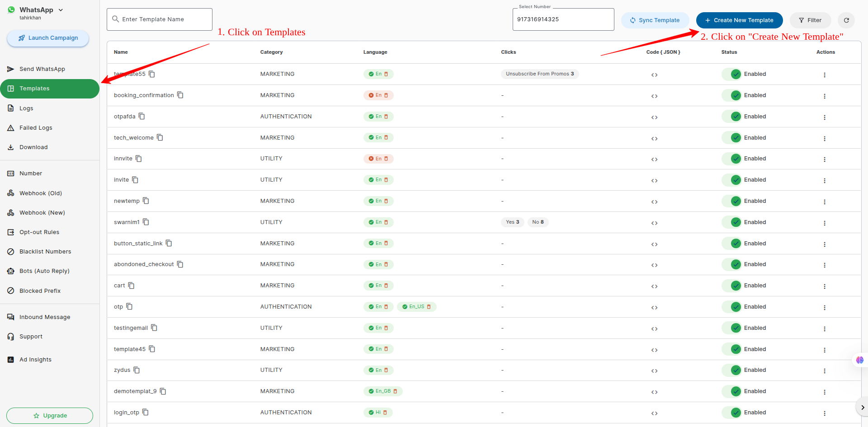The width and height of the screenshot is (868, 427).
Task: View JSON code for template55
Action: tap(654, 75)
